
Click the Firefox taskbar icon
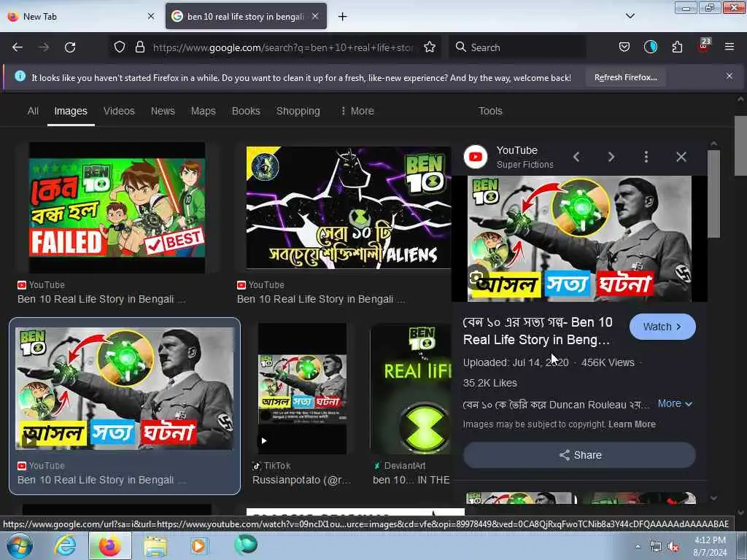pyautogui.click(x=109, y=545)
